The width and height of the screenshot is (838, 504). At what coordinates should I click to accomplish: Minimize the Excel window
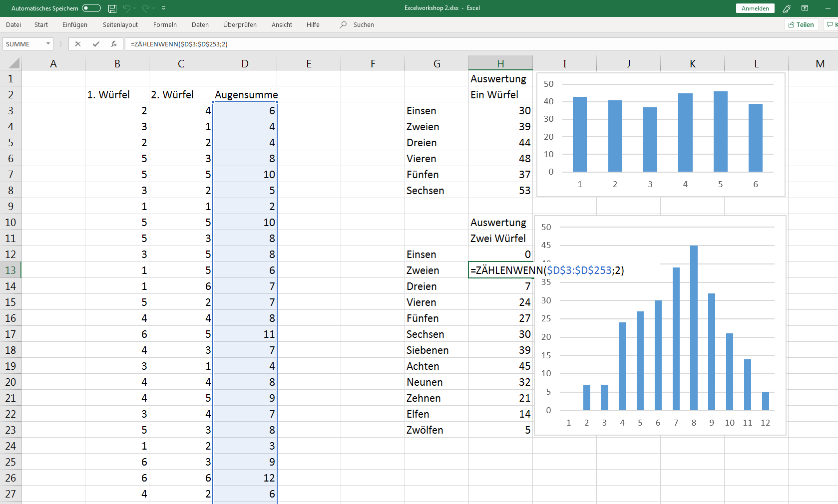[828, 8]
